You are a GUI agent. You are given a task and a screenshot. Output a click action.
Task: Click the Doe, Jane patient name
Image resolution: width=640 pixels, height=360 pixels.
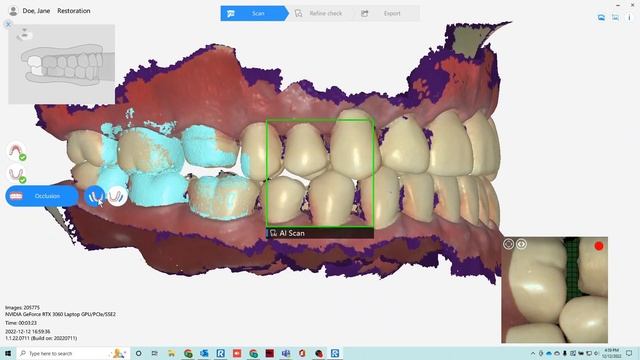[x=36, y=11]
